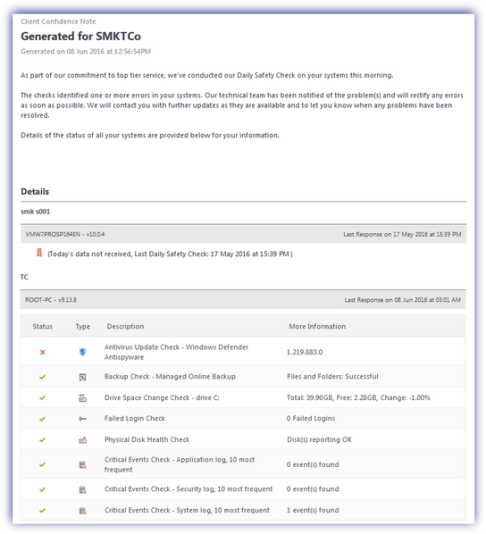Click 'Critical Events Check - Security log' description
This screenshot has width=486, height=534.
coord(188,489)
